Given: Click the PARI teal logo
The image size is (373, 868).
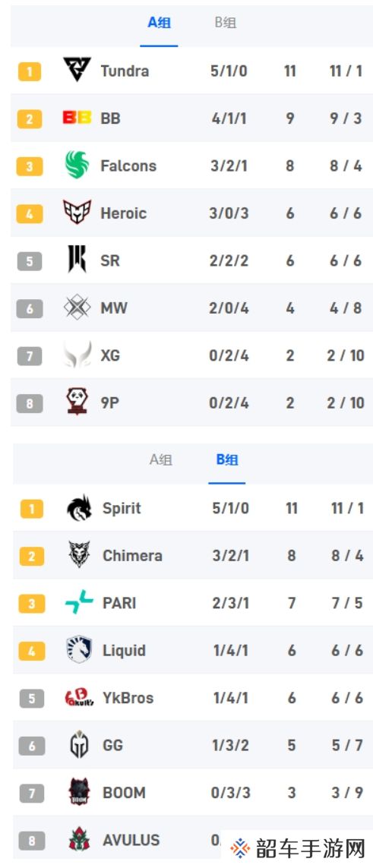Looking at the screenshot, I should (x=79, y=602).
